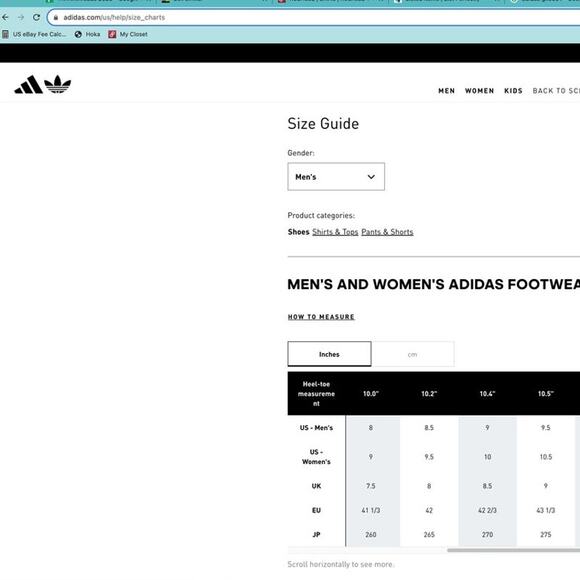Image resolution: width=580 pixels, height=580 pixels.
Task: Click the EU size 41 1/3 cell
Action: (371, 510)
